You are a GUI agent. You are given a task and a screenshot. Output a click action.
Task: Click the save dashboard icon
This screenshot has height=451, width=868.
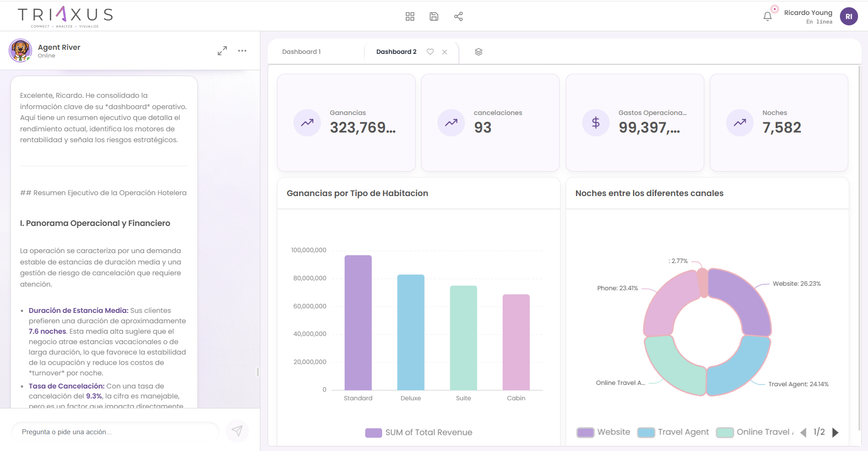coord(434,17)
